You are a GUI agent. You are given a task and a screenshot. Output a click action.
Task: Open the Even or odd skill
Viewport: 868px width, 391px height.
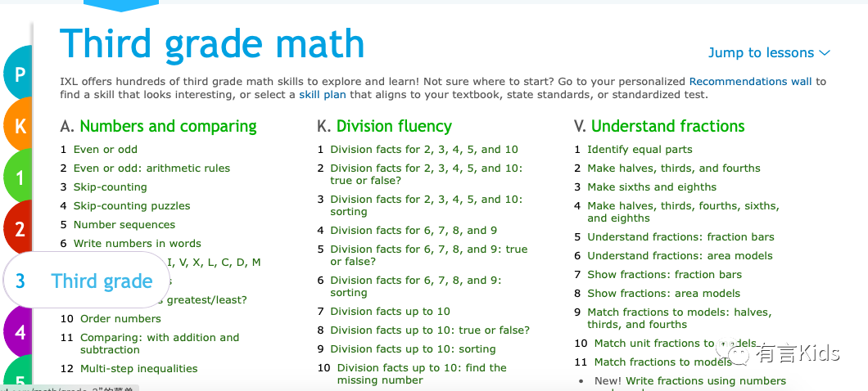pyautogui.click(x=105, y=150)
